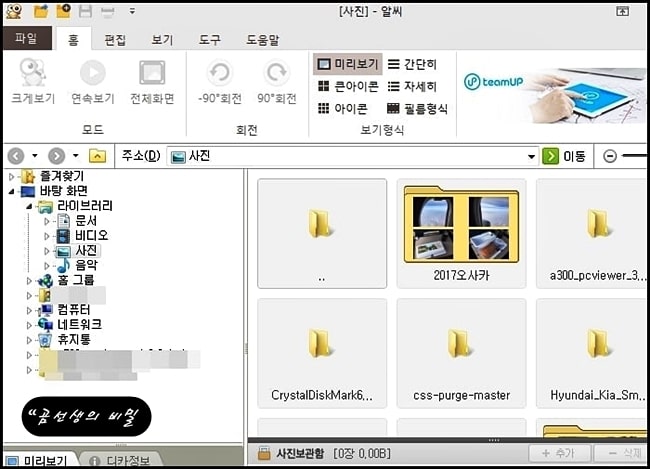This screenshot has height=469, width=650.
Task: Open the quick access toolbar dropdown arrow
Action: click(132, 11)
